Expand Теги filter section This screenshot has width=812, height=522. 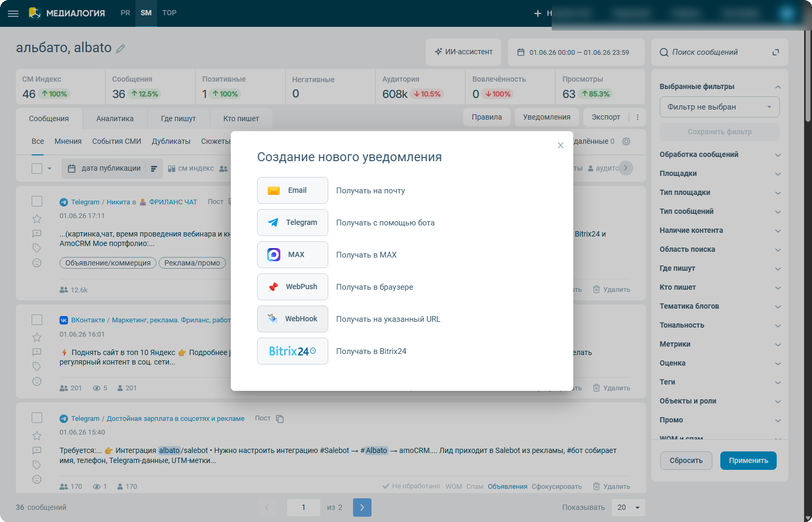[720, 382]
